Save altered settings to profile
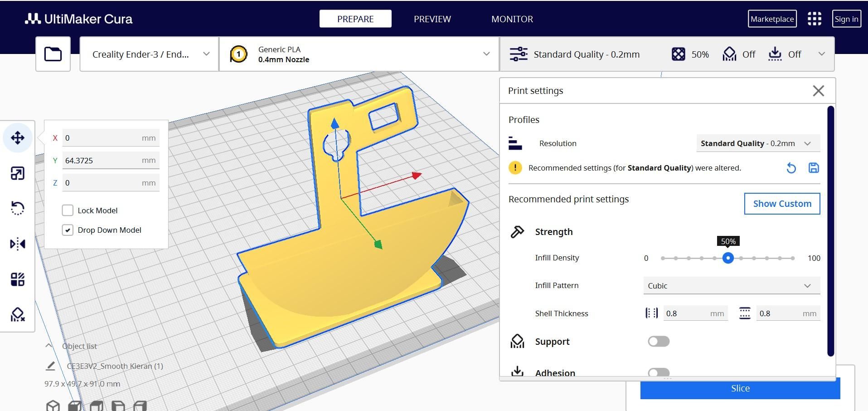This screenshot has height=411, width=868. tap(814, 168)
